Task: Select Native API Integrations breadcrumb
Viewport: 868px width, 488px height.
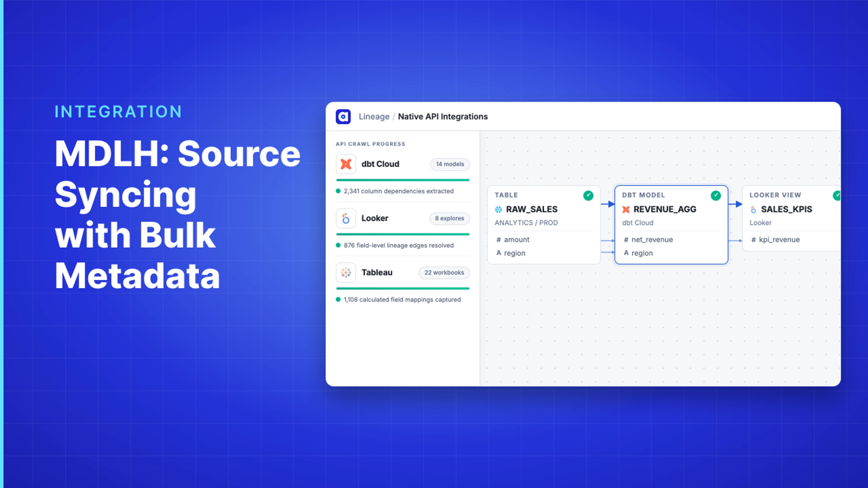Action: [x=443, y=117]
